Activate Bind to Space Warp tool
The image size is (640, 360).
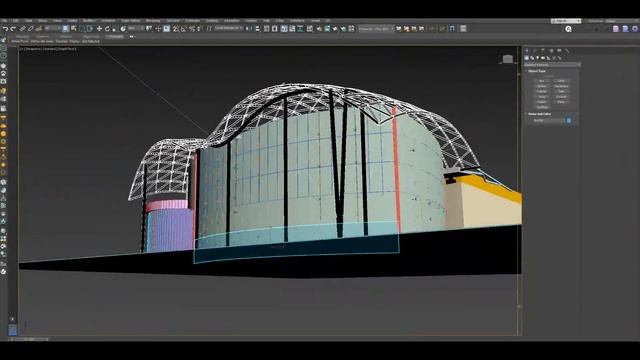pos(38,29)
